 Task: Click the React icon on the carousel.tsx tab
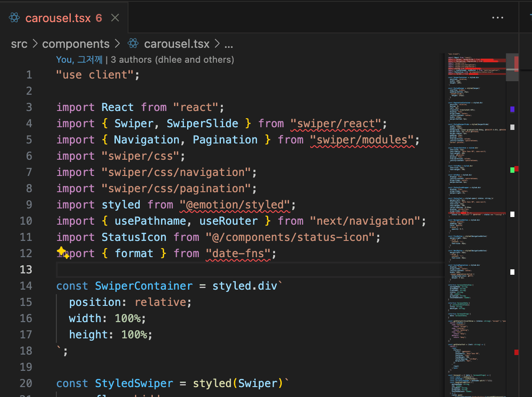click(14, 18)
